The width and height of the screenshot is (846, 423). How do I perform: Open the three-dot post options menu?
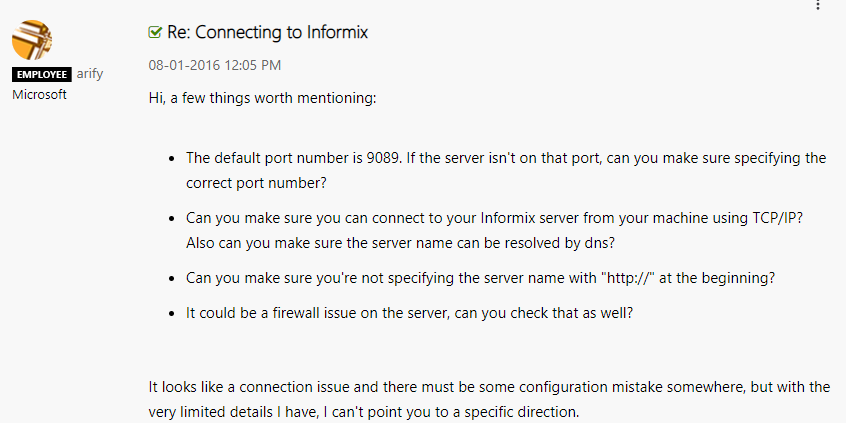click(x=818, y=4)
